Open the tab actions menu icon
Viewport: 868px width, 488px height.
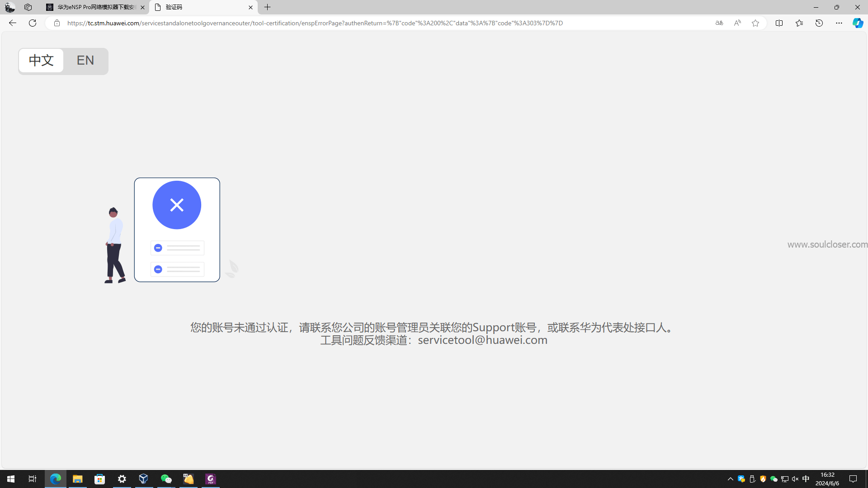pyautogui.click(x=28, y=7)
